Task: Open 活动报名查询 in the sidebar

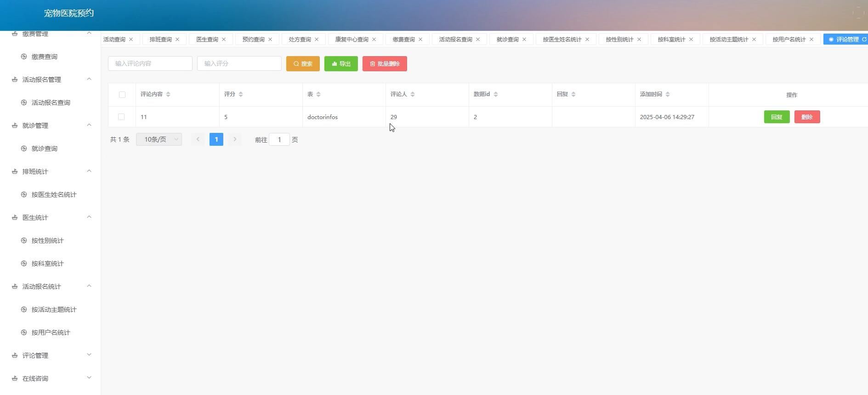Action: point(51,103)
